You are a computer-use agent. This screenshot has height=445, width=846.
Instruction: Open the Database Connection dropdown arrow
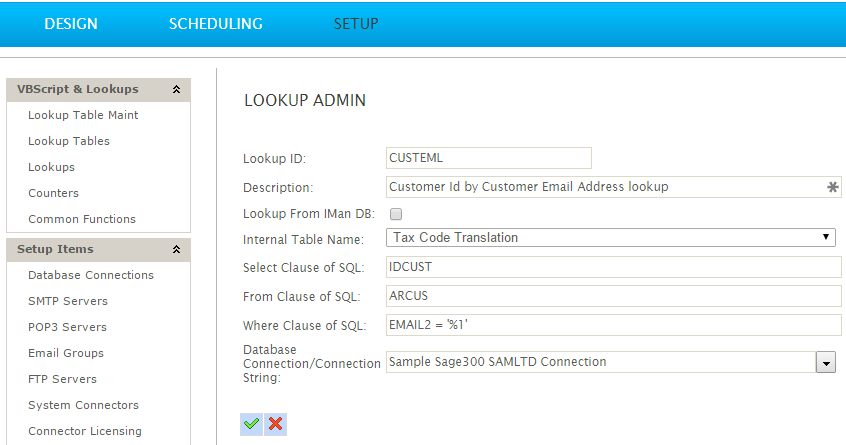click(825, 362)
